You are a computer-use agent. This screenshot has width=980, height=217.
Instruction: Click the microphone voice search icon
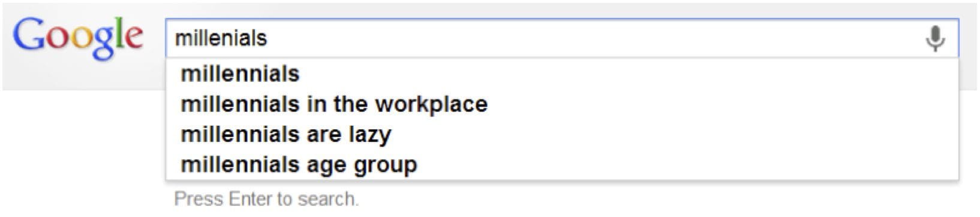tap(935, 38)
